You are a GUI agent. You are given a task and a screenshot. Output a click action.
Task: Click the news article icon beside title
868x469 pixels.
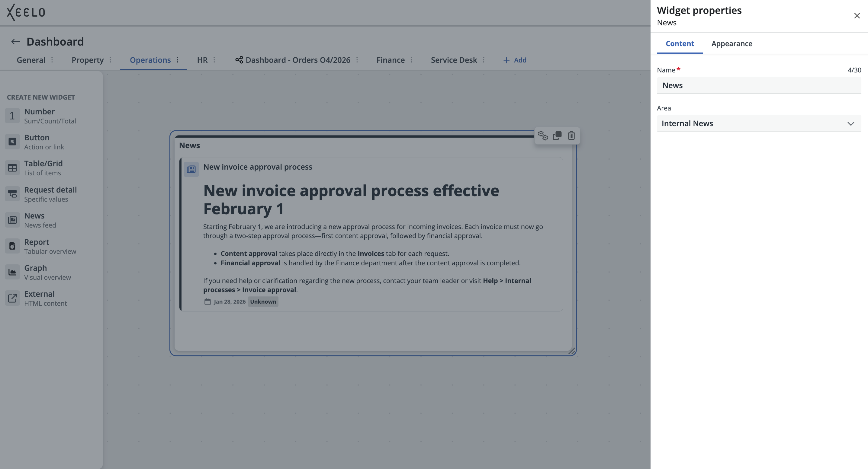coord(191,169)
